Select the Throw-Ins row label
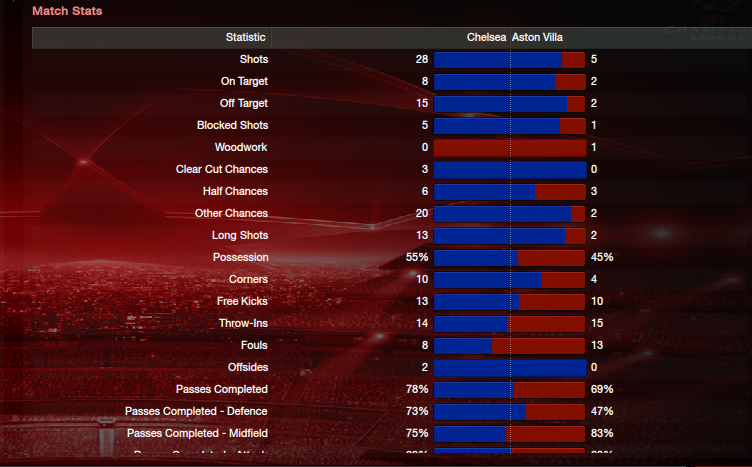 pos(243,324)
